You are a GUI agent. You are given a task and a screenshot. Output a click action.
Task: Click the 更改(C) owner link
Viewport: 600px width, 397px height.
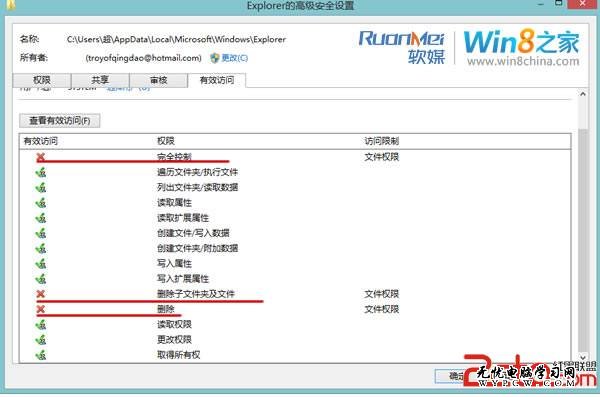coord(235,58)
